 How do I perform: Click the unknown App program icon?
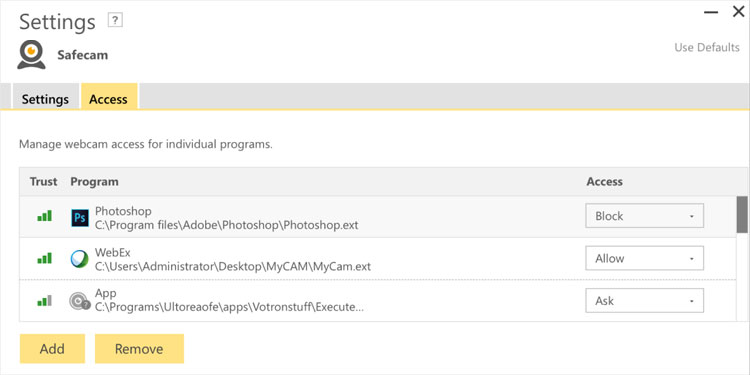[79, 301]
